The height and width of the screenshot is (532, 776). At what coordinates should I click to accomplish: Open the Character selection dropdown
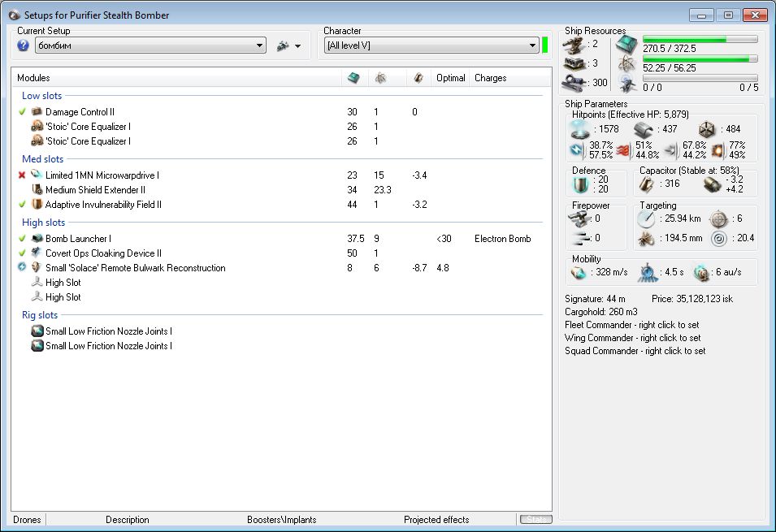coord(431,45)
